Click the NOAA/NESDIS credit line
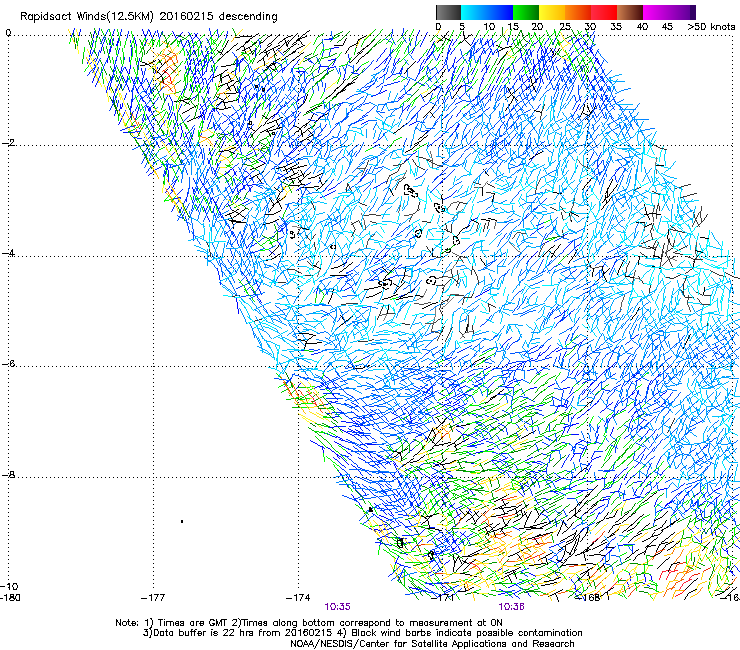The width and height of the screenshot is (740, 650). [432, 644]
